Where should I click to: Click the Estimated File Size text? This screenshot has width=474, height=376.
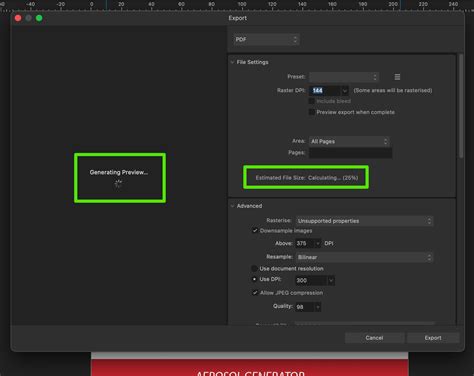[307, 178]
